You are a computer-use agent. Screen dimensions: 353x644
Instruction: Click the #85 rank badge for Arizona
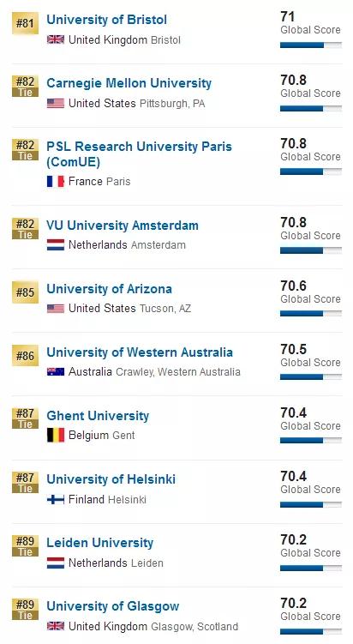(25, 292)
